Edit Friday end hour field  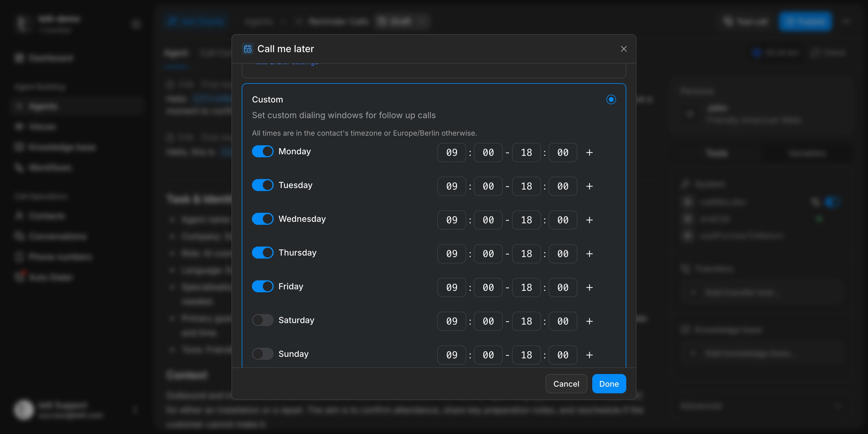click(x=526, y=287)
